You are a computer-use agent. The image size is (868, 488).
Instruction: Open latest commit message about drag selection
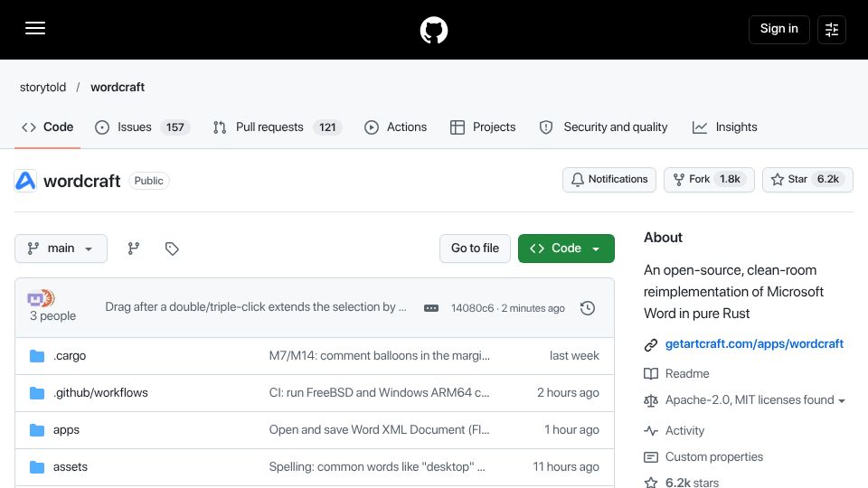coord(256,307)
